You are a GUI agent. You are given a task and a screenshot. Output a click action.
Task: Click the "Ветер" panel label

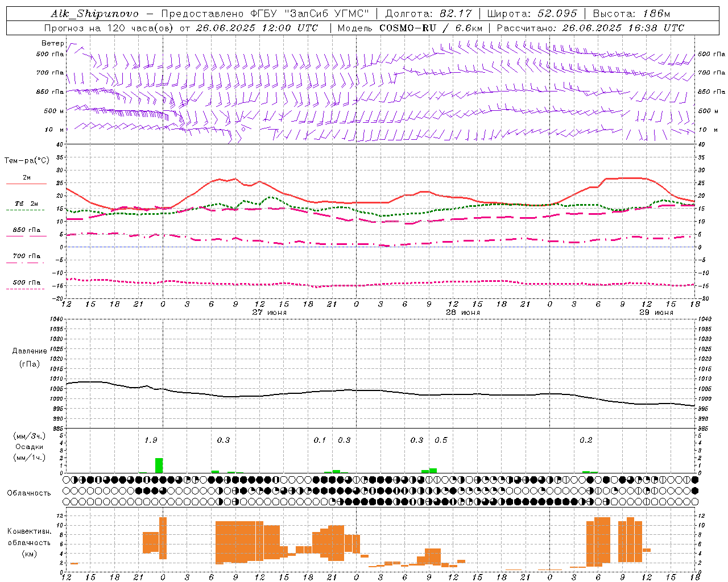point(52,43)
